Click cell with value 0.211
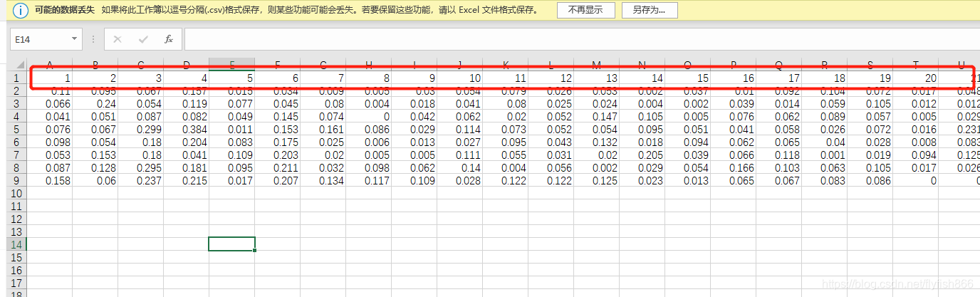The width and height of the screenshot is (980, 297). point(277,167)
